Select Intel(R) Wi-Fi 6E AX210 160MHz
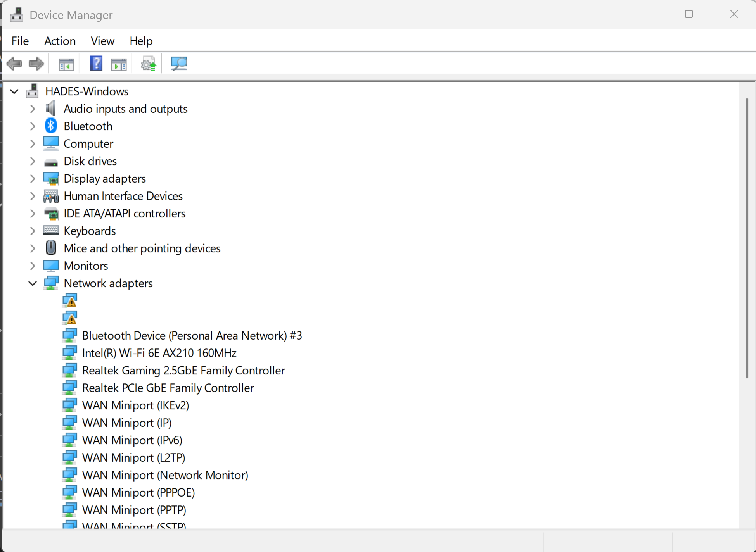 point(159,353)
